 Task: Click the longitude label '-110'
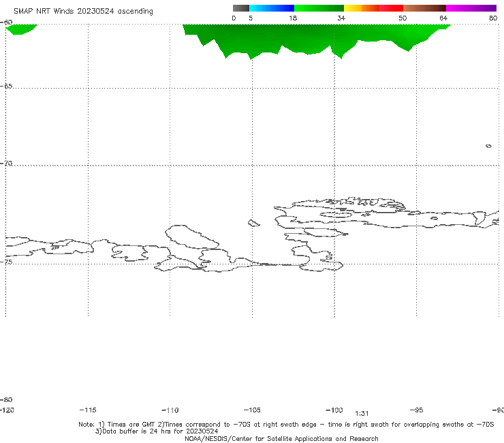point(170,410)
